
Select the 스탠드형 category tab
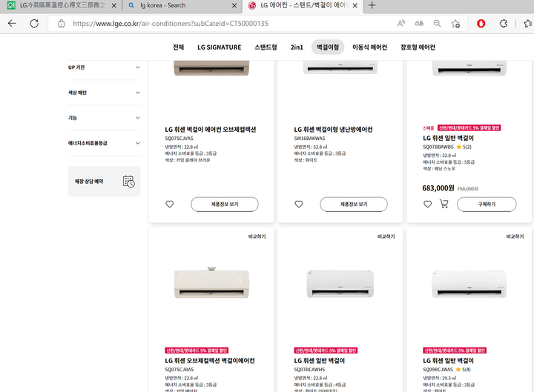266,47
